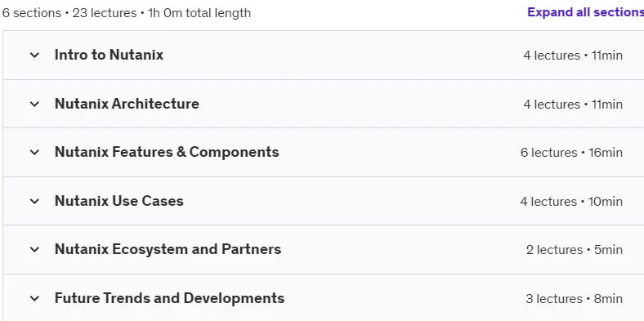Select the Nutanix Use Cases heading

click(119, 201)
